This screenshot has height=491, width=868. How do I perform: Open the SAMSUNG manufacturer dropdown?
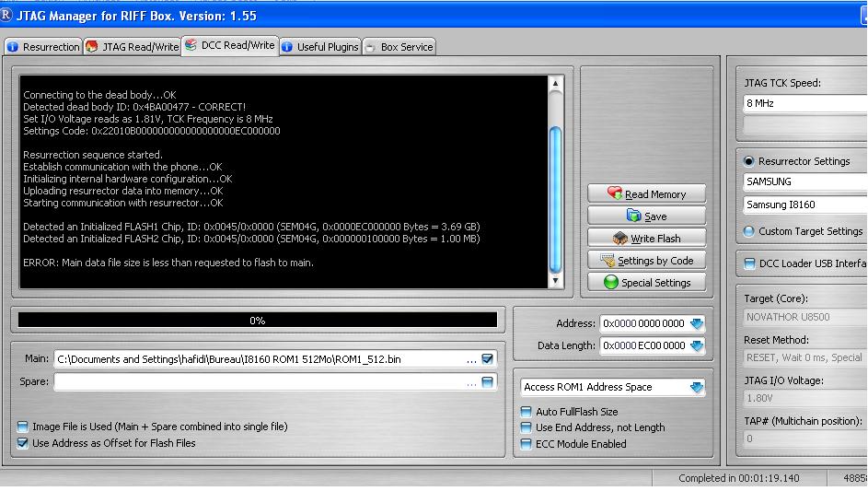805,181
